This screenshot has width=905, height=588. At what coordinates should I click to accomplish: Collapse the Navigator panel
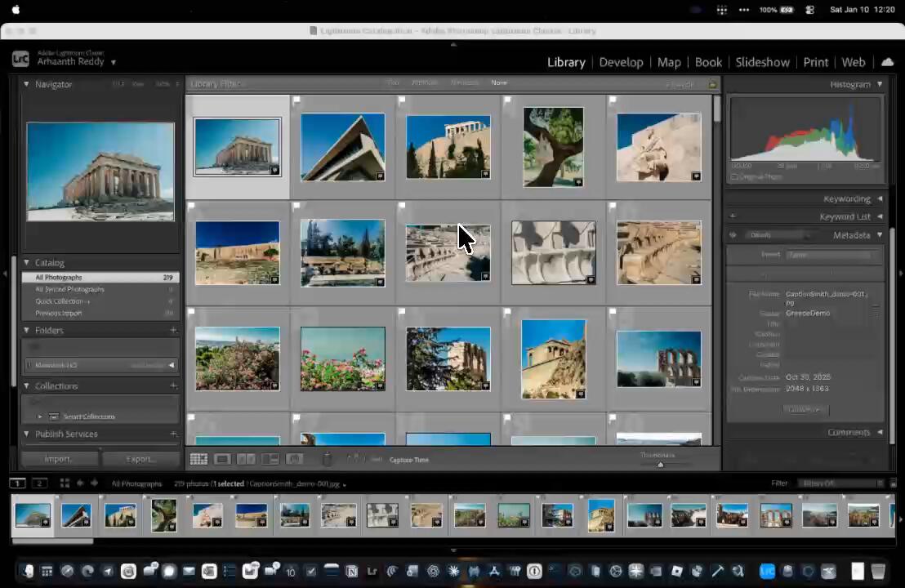(x=26, y=84)
